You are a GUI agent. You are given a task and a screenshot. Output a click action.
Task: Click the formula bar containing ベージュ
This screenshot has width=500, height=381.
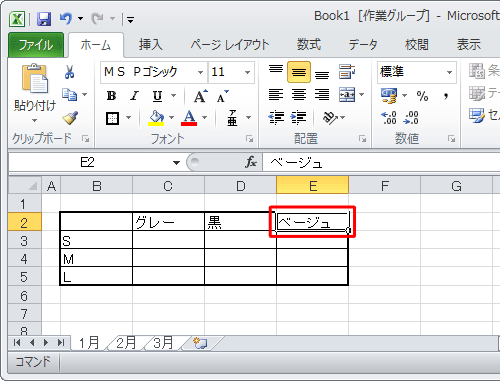[381, 163]
